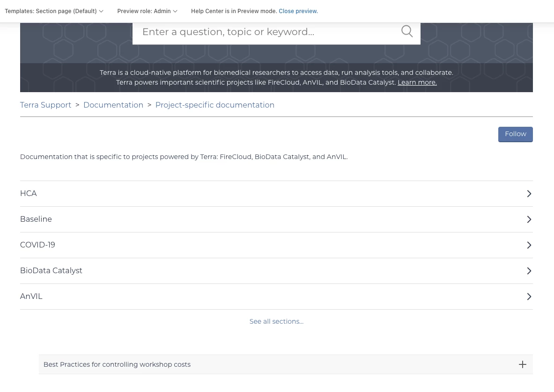This screenshot has width=554, height=392.
Task: Click the chevron arrow on the Baseline row
Action: [x=529, y=219]
